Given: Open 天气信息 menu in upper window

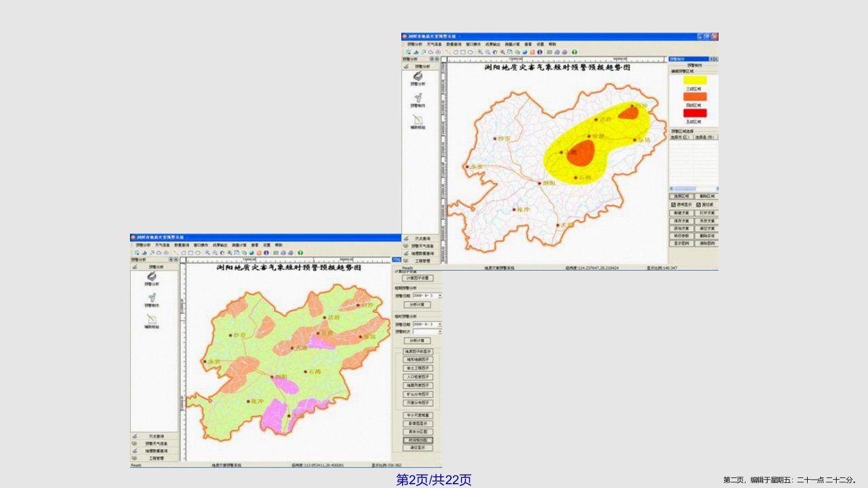Looking at the screenshot, I should [x=434, y=44].
